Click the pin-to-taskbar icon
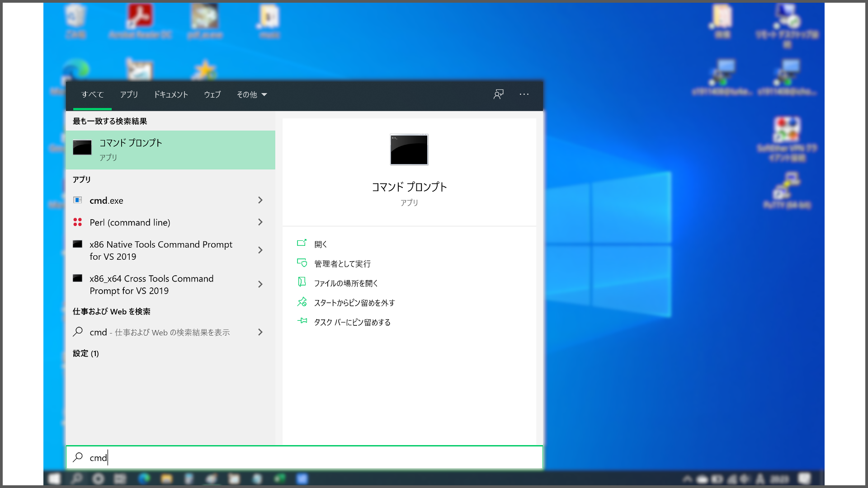 (302, 321)
